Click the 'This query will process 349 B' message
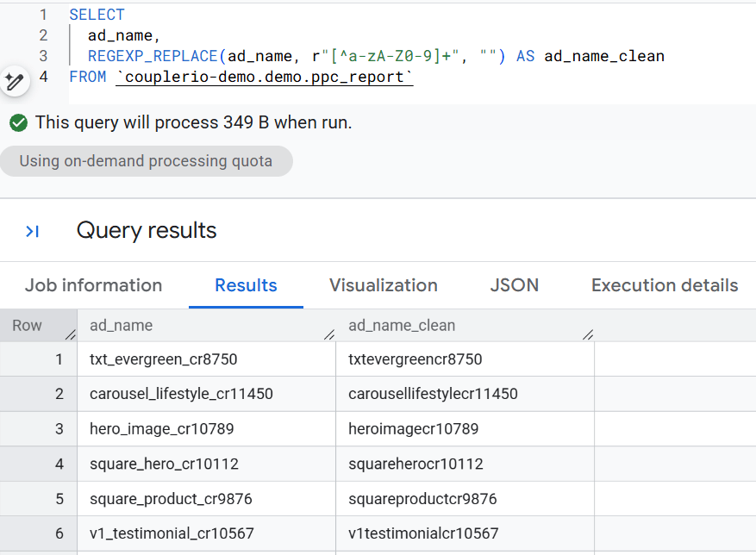 point(193,122)
